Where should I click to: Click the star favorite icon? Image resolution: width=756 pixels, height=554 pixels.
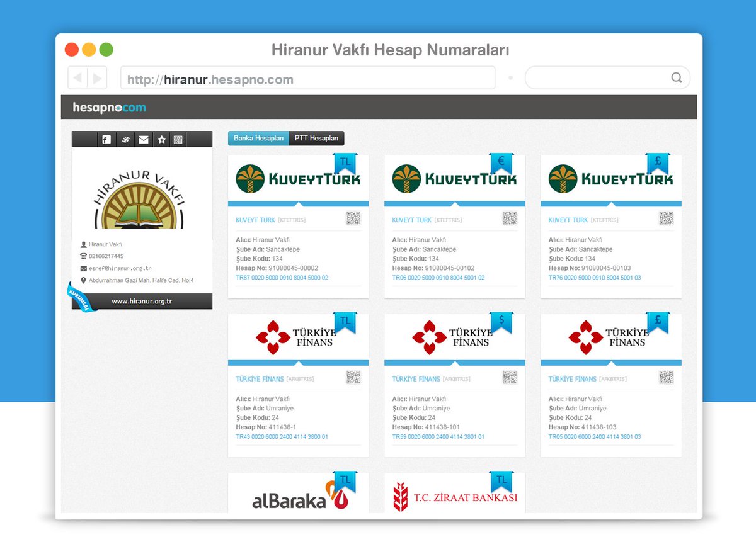[161, 140]
